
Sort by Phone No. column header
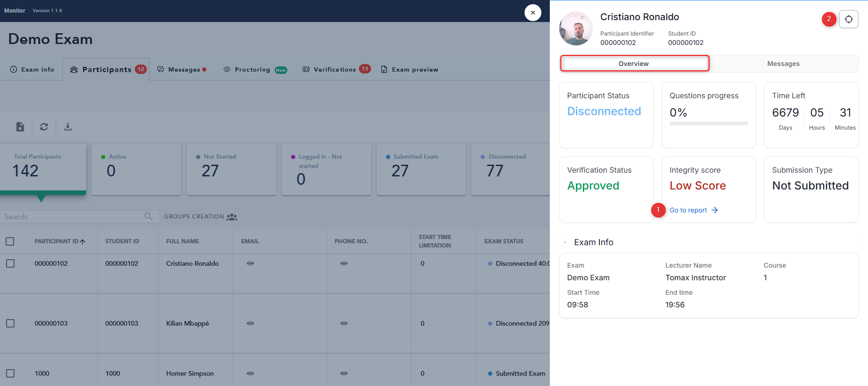(x=351, y=241)
